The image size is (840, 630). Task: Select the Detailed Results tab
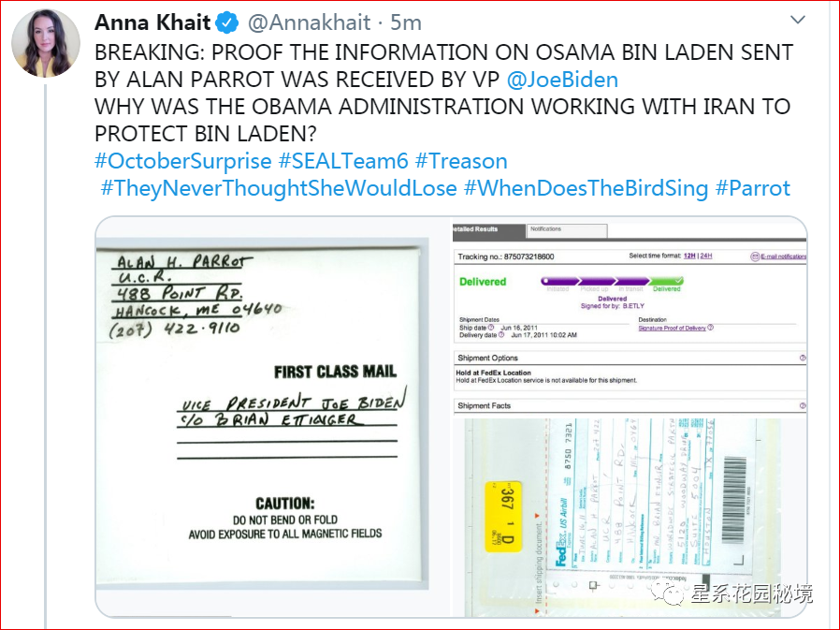488,230
